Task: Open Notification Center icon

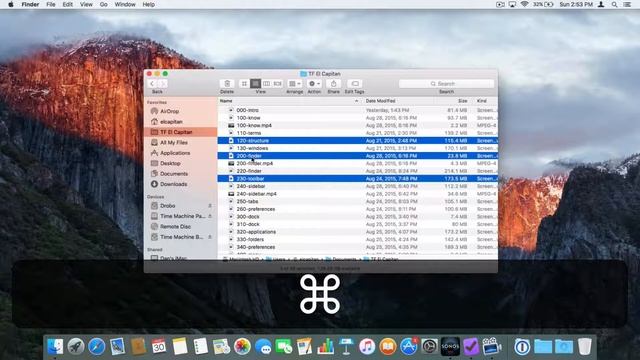Action: click(x=627, y=4)
